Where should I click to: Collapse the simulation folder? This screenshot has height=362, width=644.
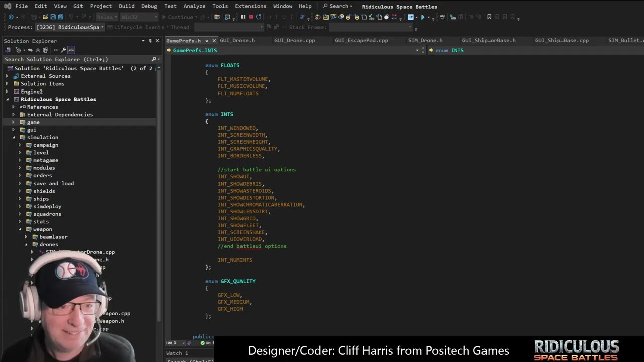tap(14, 137)
